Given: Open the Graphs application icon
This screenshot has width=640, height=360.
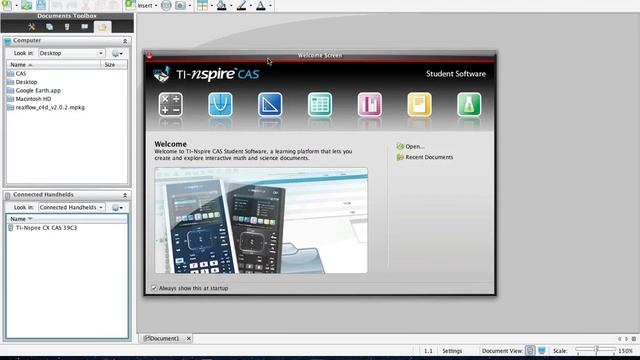Looking at the screenshot, I should pyautogui.click(x=220, y=104).
